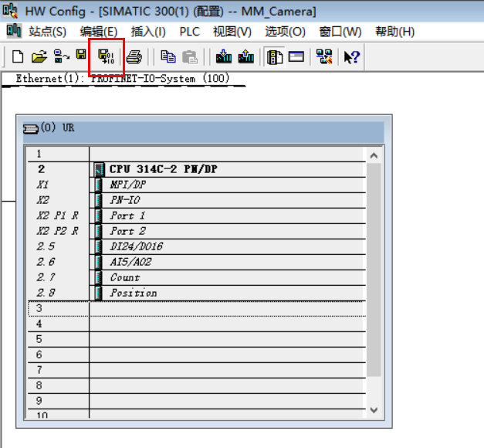Click the Open Online station icon

(61, 56)
